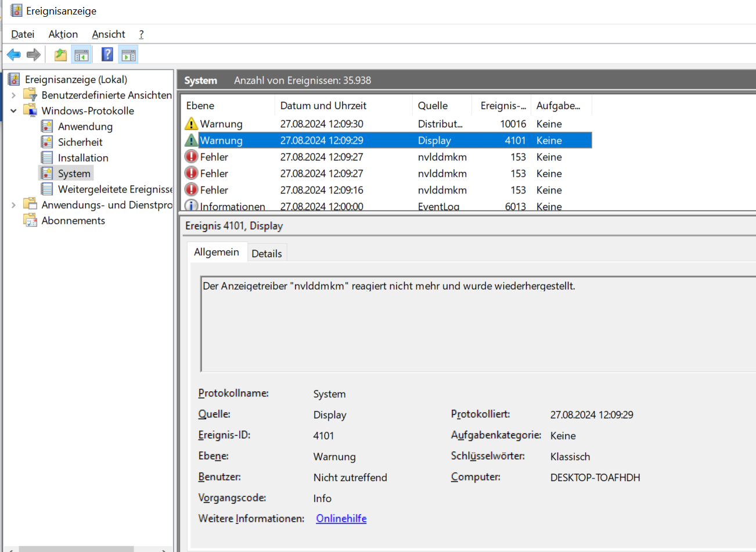Viewport: 756px width, 552px height.
Task: Select Installation log in tree
Action: (x=83, y=158)
